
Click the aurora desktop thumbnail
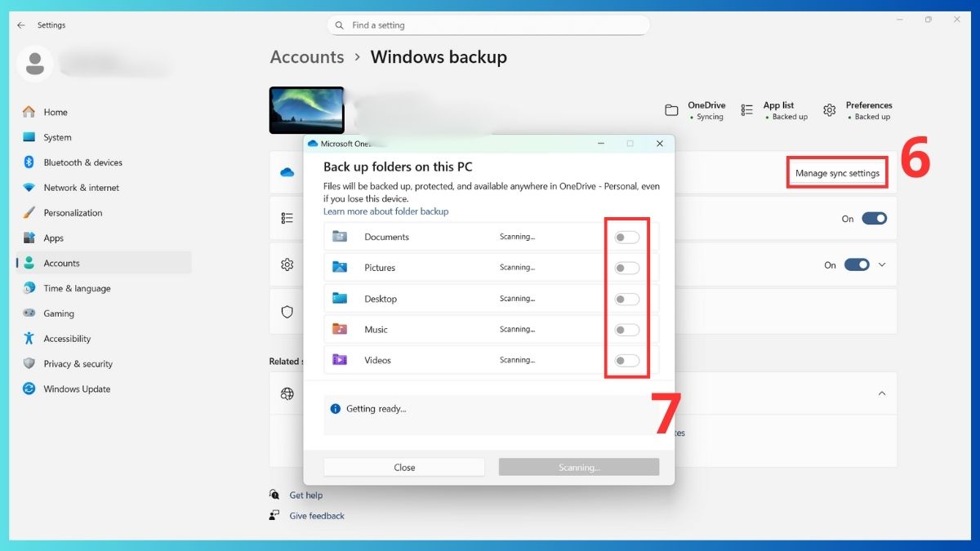pos(306,110)
